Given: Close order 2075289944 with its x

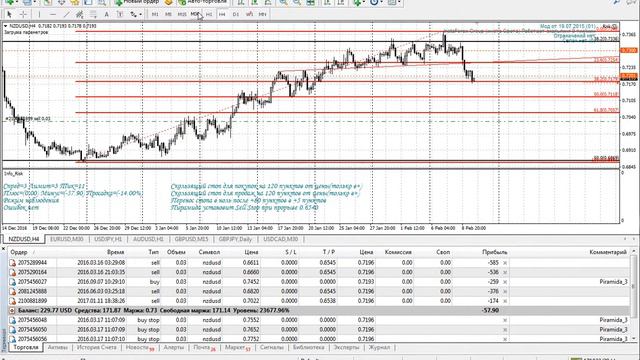Looking at the screenshot, I should click(x=505, y=263).
